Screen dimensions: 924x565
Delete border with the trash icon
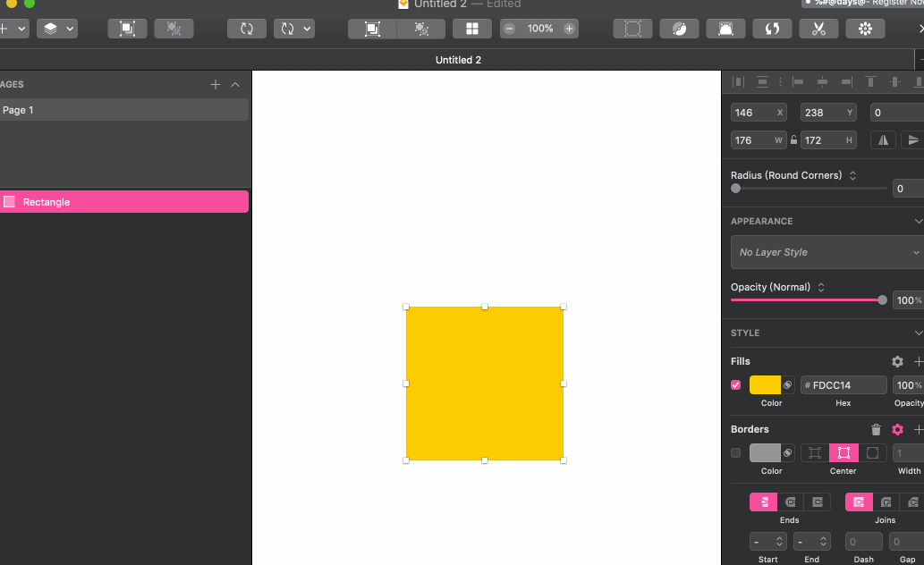pos(876,430)
